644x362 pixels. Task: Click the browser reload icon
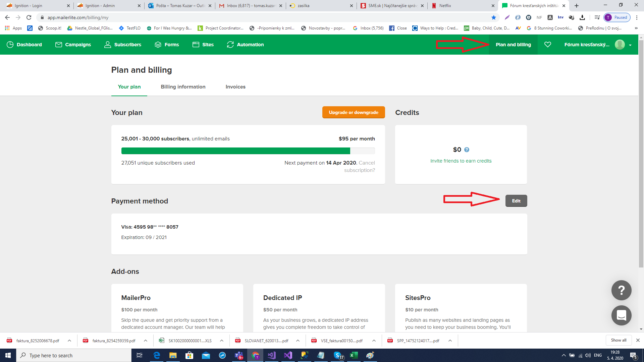[x=29, y=17]
